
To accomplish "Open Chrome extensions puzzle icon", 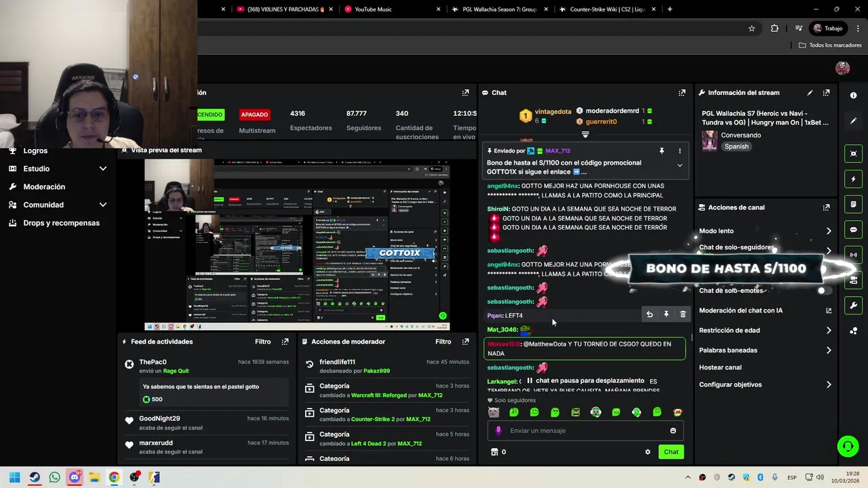I will [x=774, y=28].
